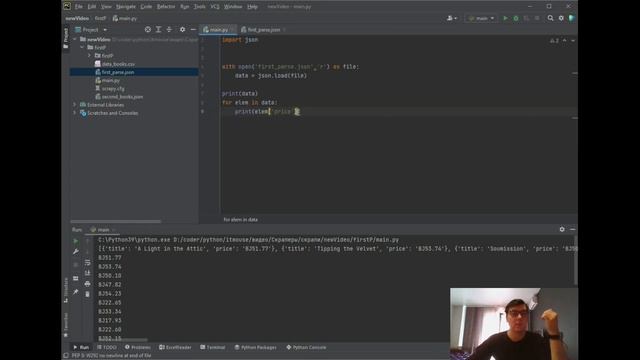This screenshot has width=640, height=360.
Task: Click the print icon in Run console
Action: click(x=87, y=284)
